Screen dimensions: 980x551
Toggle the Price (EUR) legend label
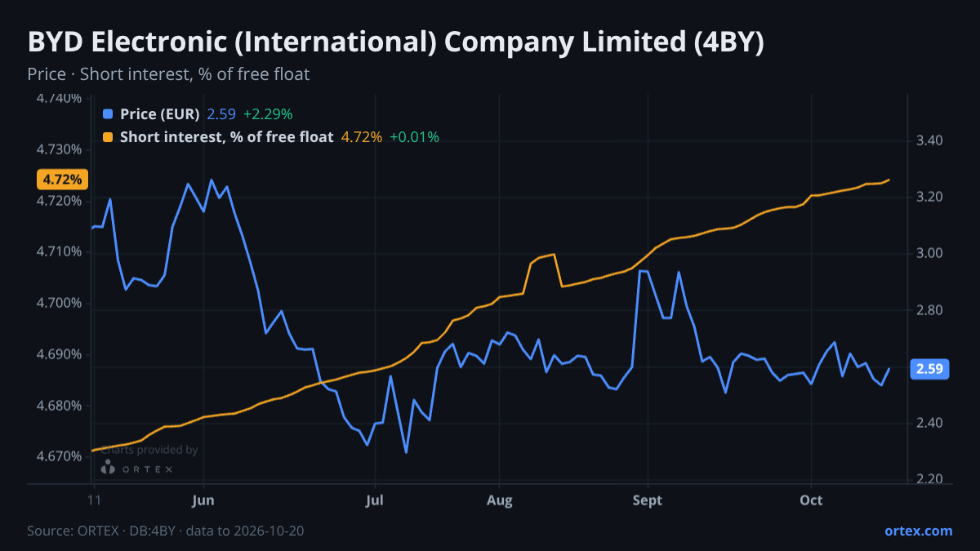tap(159, 114)
